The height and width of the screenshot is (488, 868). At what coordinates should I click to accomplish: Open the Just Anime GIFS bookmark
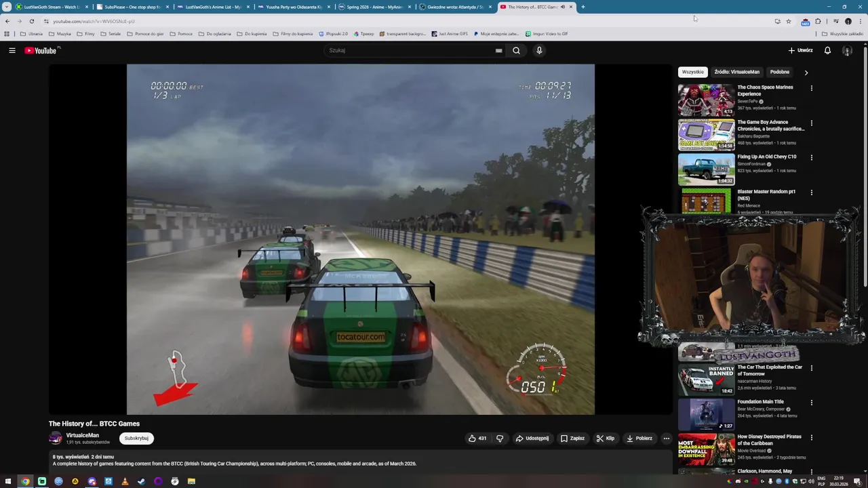tap(450, 34)
